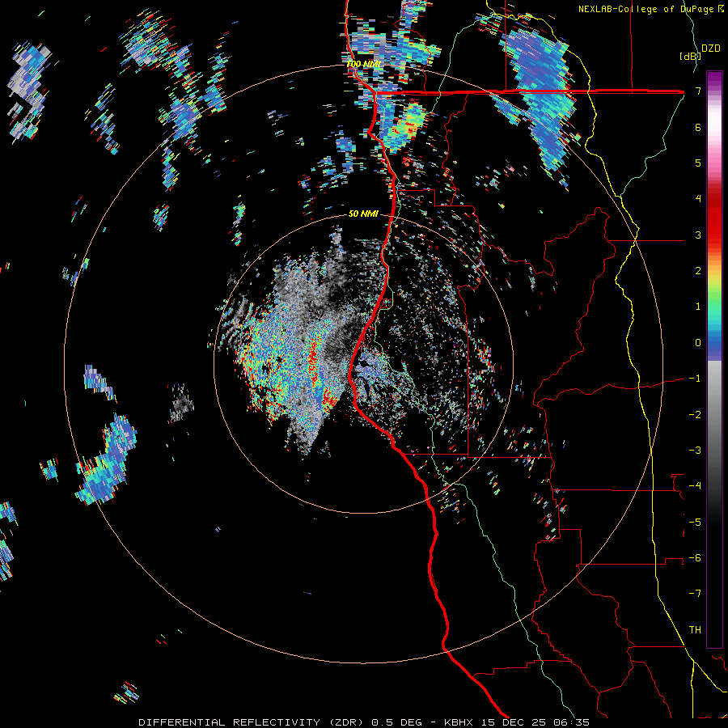Click the legend value -1
Screen dimensions: 728x728
pos(695,379)
